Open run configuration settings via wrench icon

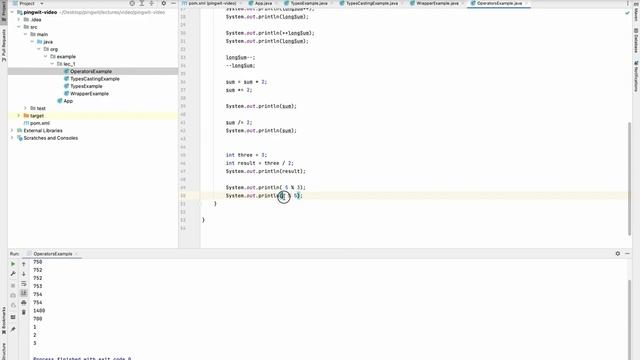click(x=13, y=274)
